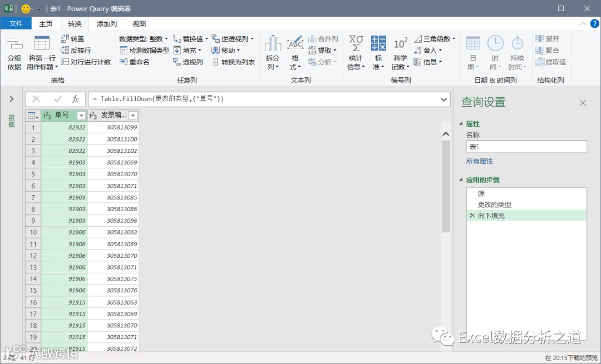The height and width of the screenshot is (364, 601).
Task: Click the Rename (重命名) button
Action: click(x=135, y=62)
